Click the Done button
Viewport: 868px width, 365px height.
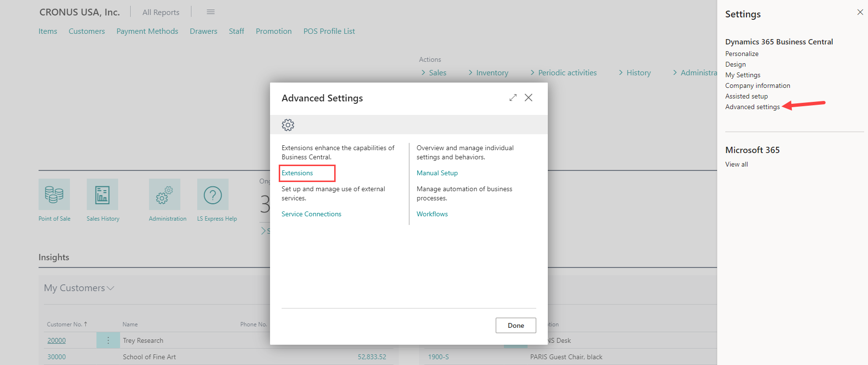click(516, 325)
